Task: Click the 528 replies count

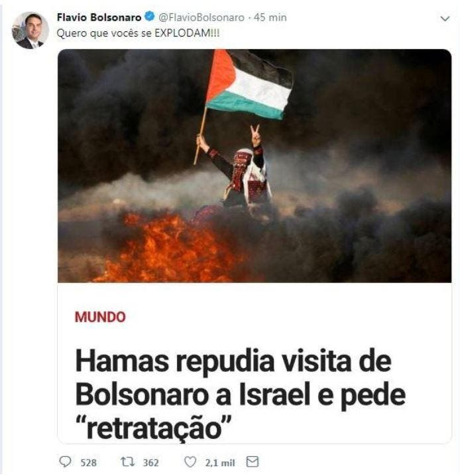Action: point(88,463)
